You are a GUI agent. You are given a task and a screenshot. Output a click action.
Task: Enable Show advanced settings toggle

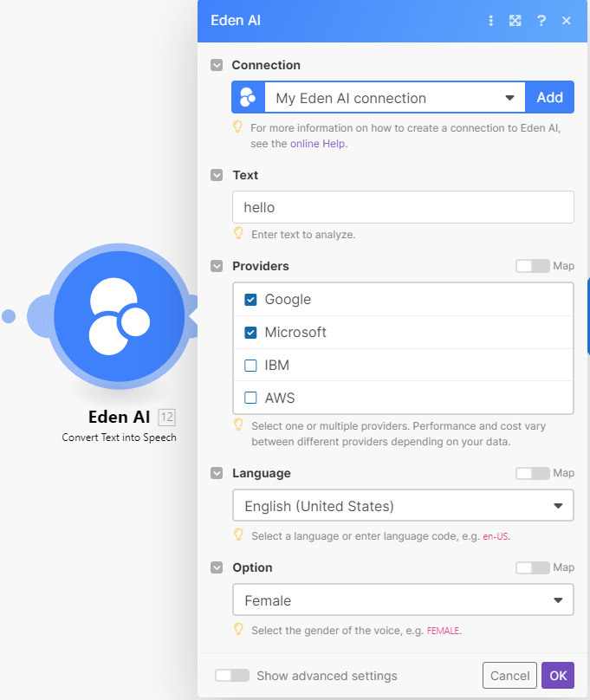tap(232, 676)
